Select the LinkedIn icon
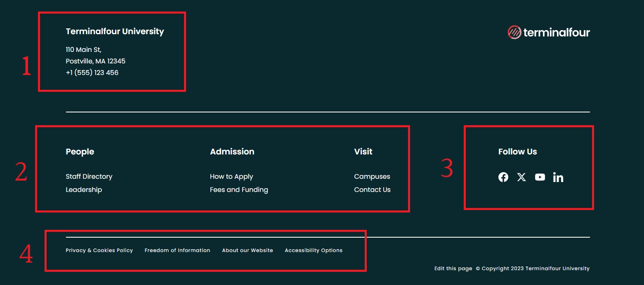Viewport: 644px width, 285px height. (x=558, y=177)
